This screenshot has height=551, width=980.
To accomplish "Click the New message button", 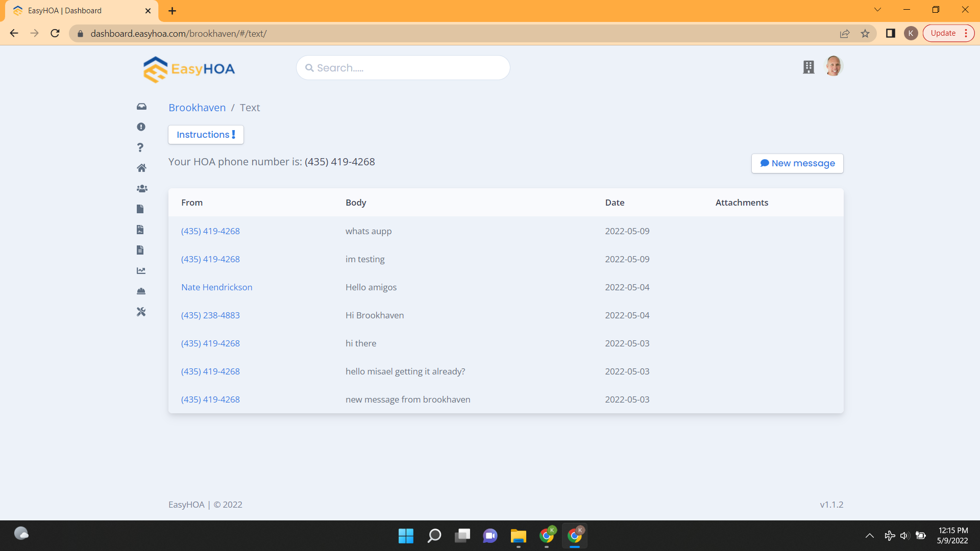I will coord(798,163).
